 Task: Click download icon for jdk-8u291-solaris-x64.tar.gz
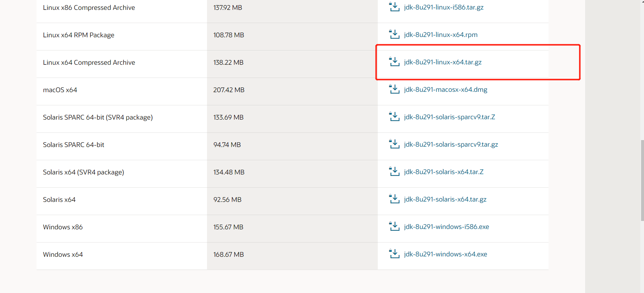tap(394, 199)
